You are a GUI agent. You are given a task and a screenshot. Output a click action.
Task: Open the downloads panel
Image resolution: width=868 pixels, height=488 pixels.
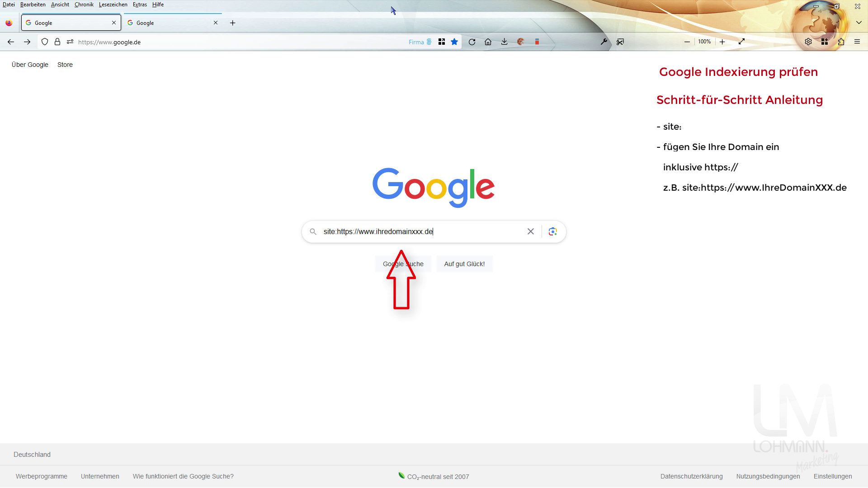[504, 42]
